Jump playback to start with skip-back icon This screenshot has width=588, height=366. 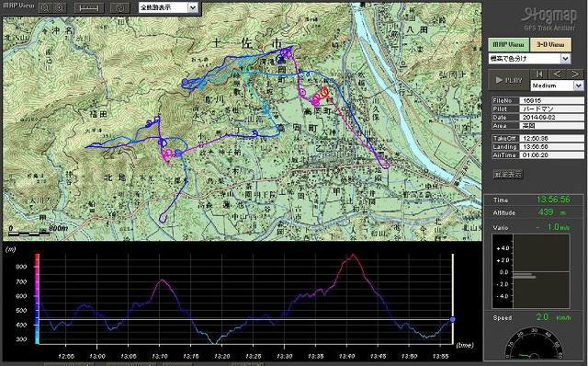pos(539,74)
